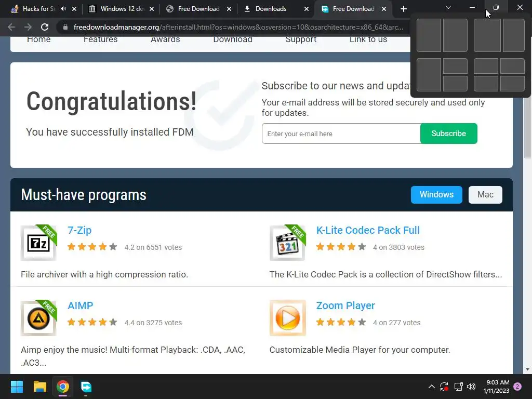The width and height of the screenshot is (532, 399).
Task: Click the K-Lite star rating
Action: [x=341, y=247]
